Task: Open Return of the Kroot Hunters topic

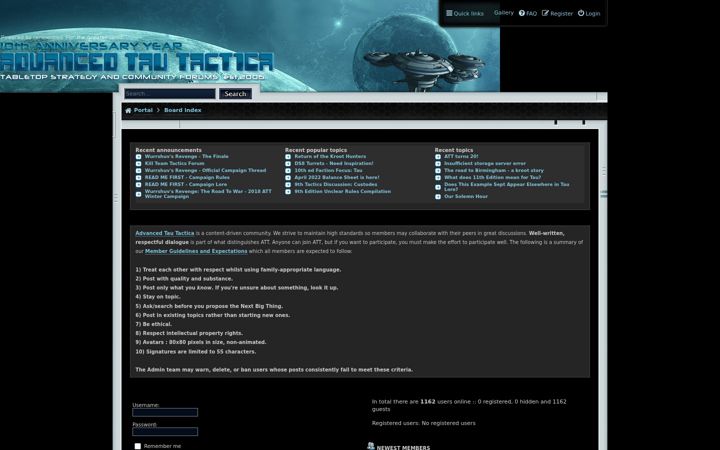Action: (x=330, y=157)
